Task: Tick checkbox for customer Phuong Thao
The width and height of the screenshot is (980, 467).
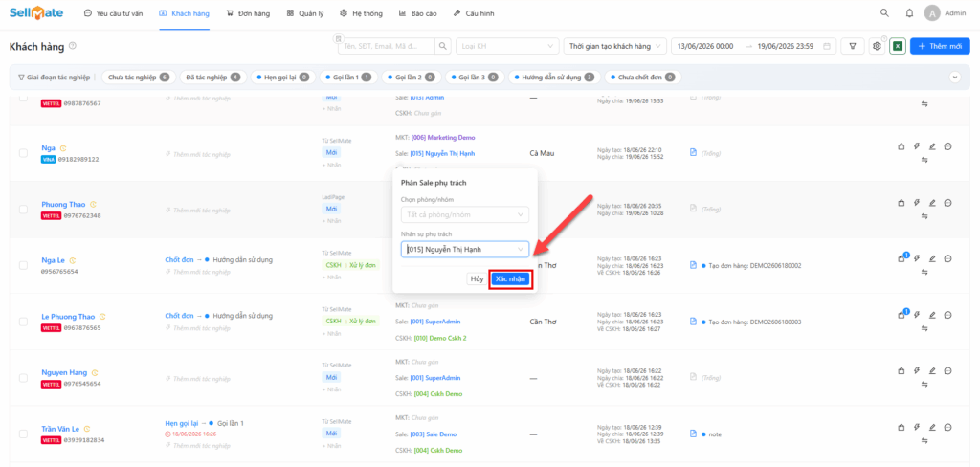Action: [23, 210]
